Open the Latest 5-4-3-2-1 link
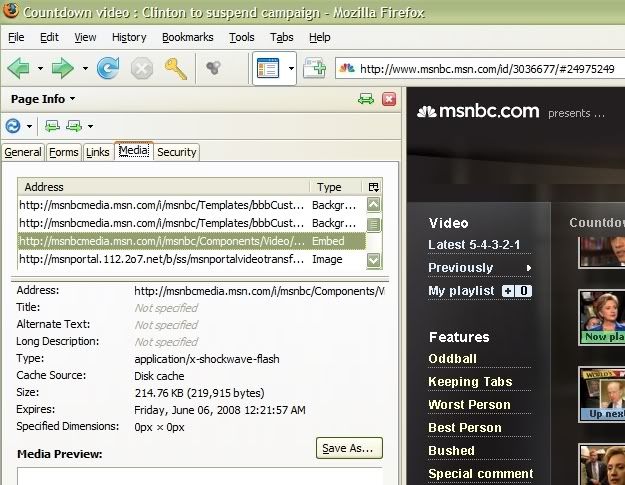The image size is (625, 485). (474, 244)
